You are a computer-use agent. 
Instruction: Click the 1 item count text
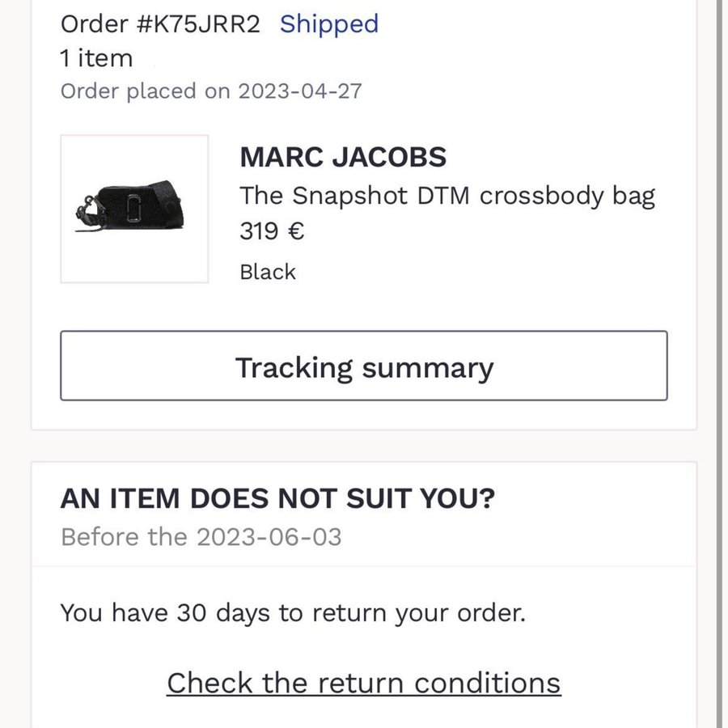coord(96,58)
